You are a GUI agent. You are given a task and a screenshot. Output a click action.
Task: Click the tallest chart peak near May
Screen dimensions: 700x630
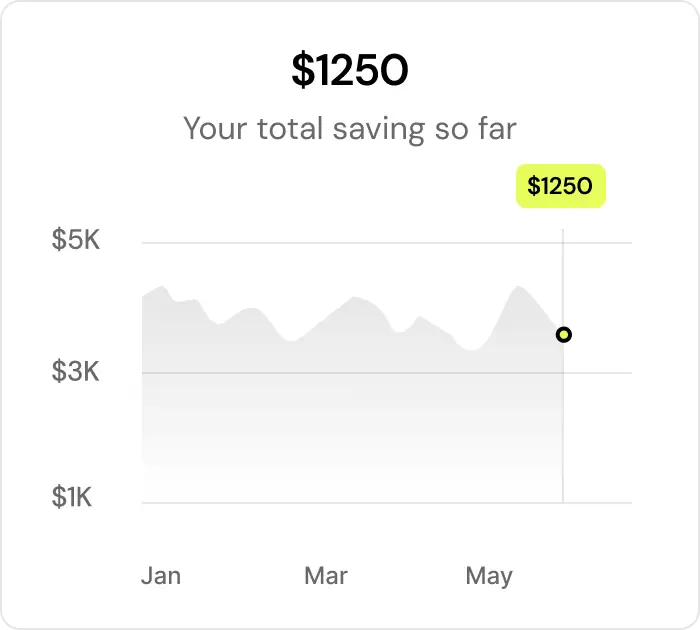[518, 289]
